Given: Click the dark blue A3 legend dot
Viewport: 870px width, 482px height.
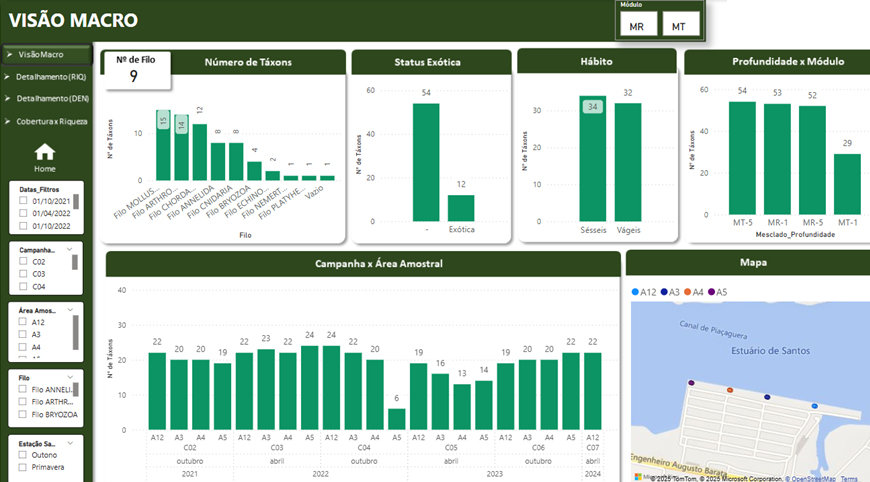Looking at the screenshot, I should pos(664,292).
